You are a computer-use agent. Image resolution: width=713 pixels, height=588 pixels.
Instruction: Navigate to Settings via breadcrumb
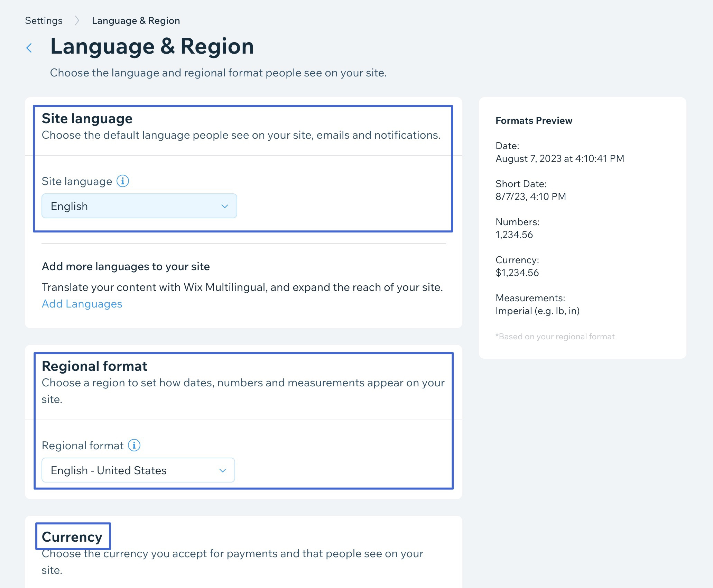tap(43, 20)
